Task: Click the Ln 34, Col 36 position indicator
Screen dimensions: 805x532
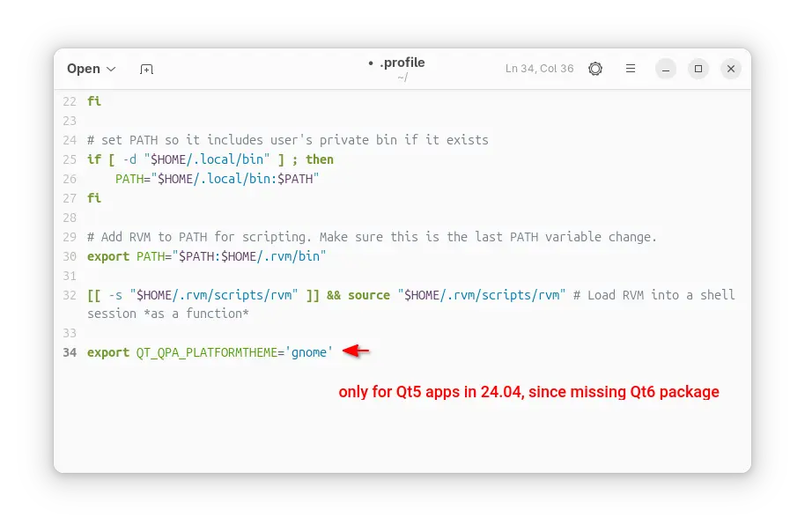Action: coord(539,69)
